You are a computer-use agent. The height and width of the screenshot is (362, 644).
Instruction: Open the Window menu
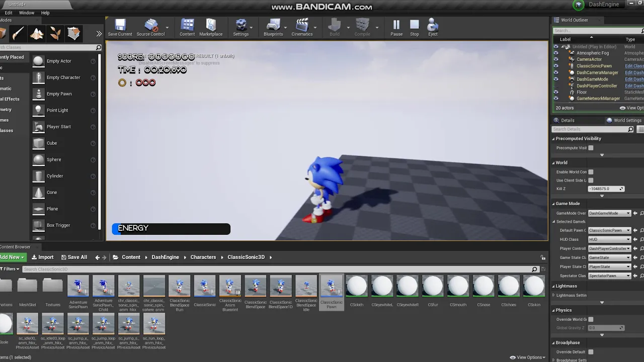tap(27, 13)
